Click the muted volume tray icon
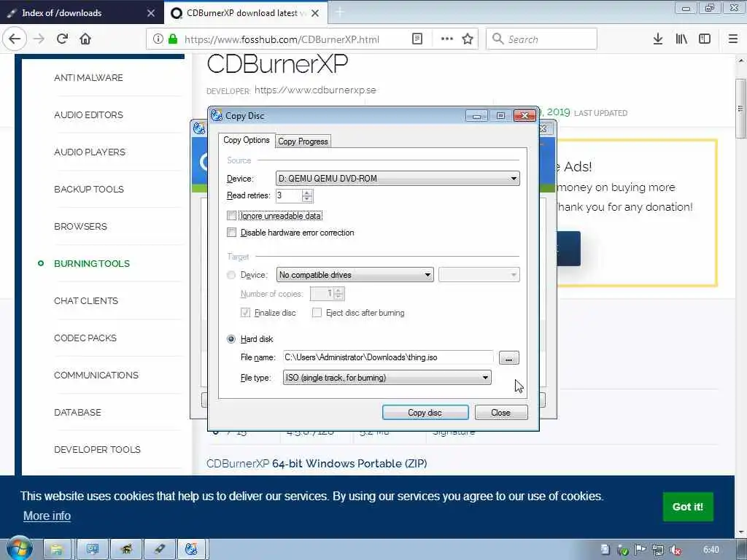This screenshot has height=560, width=747. point(675,551)
